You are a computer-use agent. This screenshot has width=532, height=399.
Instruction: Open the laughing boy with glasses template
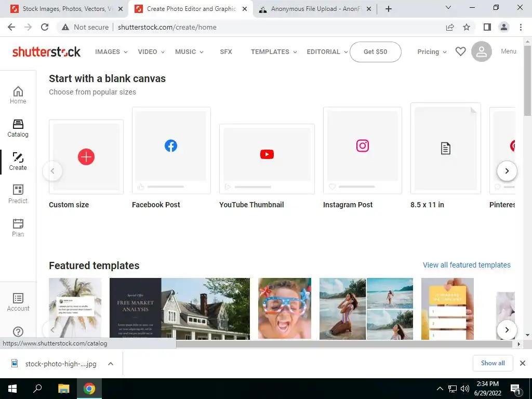pos(285,309)
